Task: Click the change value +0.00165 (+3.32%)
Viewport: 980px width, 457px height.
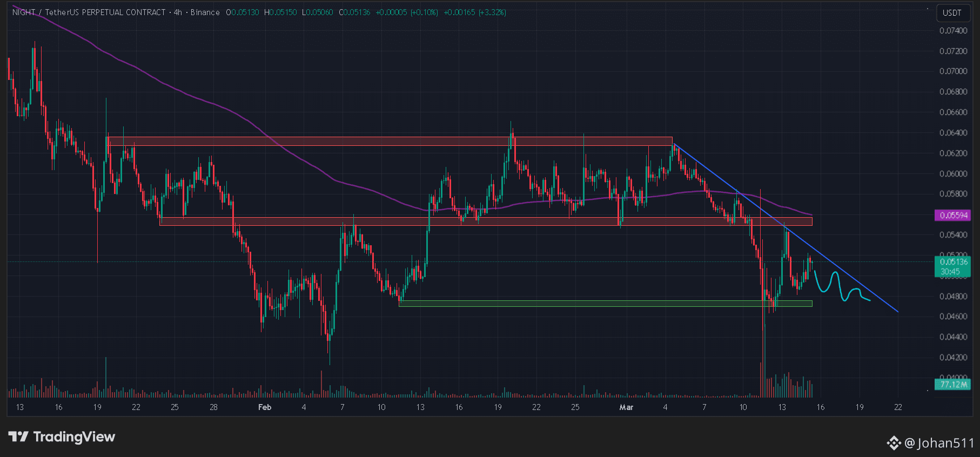Action: (475, 12)
